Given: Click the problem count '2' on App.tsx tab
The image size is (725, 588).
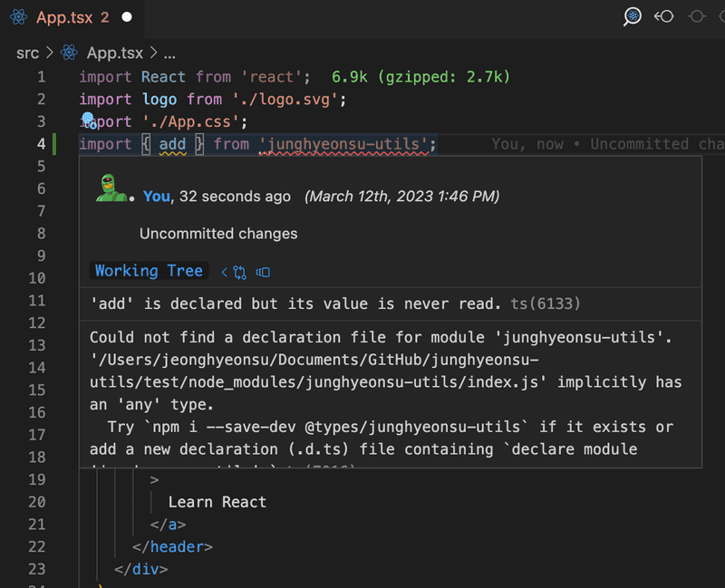Looking at the screenshot, I should click(x=105, y=17).
